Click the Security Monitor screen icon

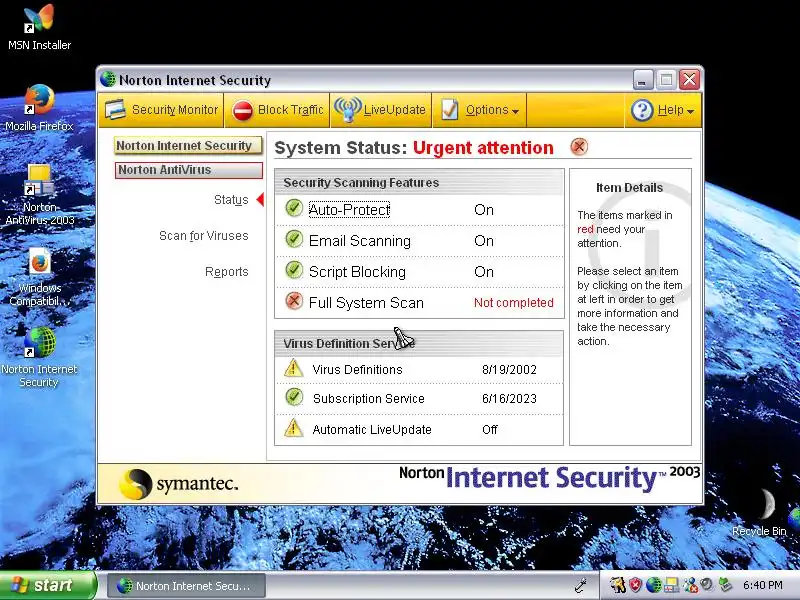(115, 110)
